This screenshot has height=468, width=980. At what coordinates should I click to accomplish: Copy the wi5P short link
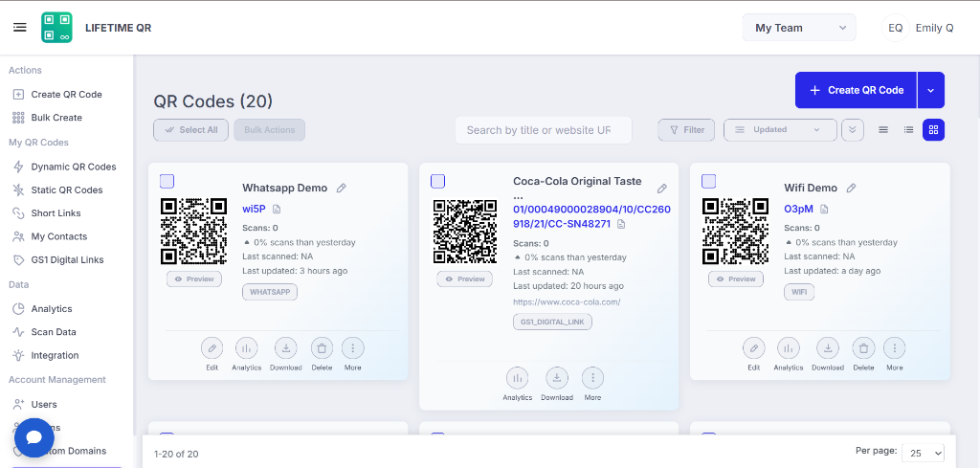277,209
